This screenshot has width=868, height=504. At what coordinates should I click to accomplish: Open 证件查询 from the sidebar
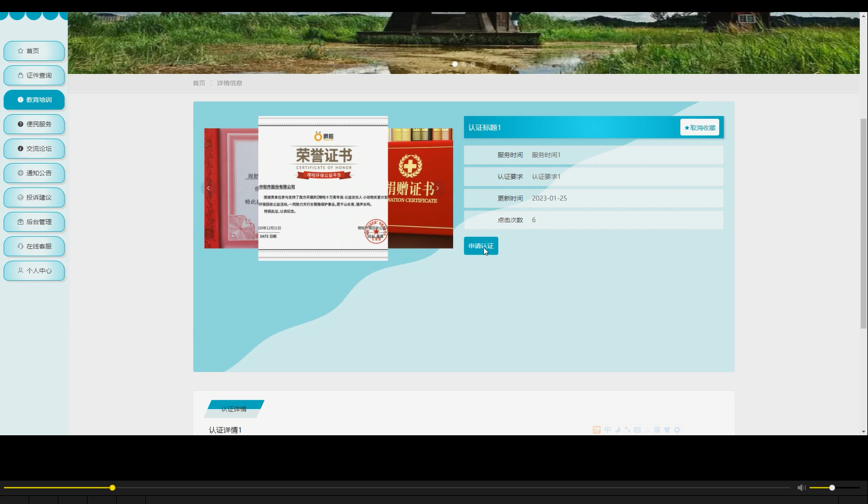(x=34, y=76)
